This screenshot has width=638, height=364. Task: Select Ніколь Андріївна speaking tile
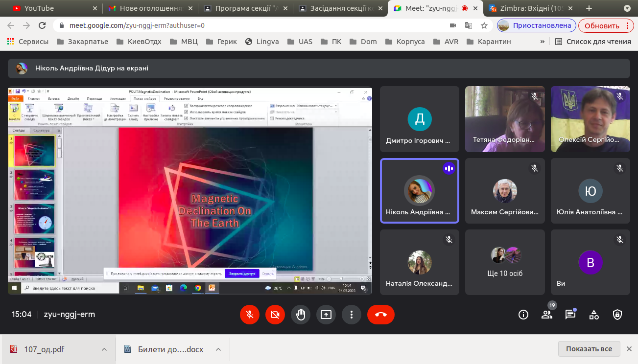coord(420,191)
